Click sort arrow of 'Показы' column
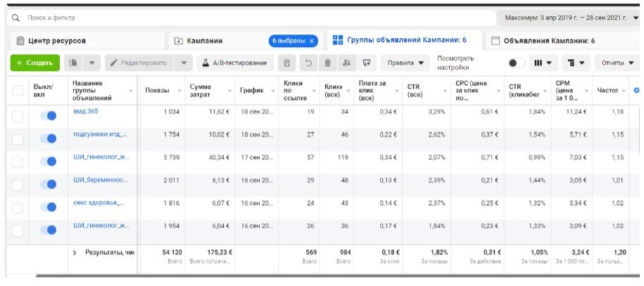The image size is (644, 286). 179,91
